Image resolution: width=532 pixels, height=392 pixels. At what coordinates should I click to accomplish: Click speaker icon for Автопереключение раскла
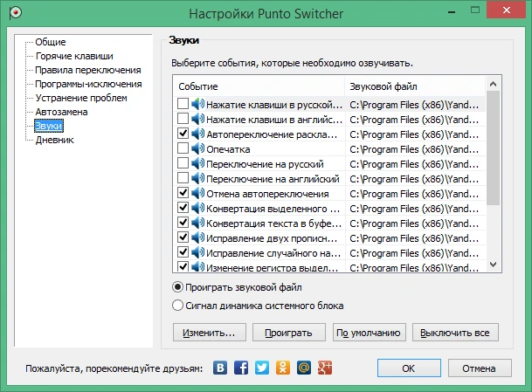coord(197,134)
